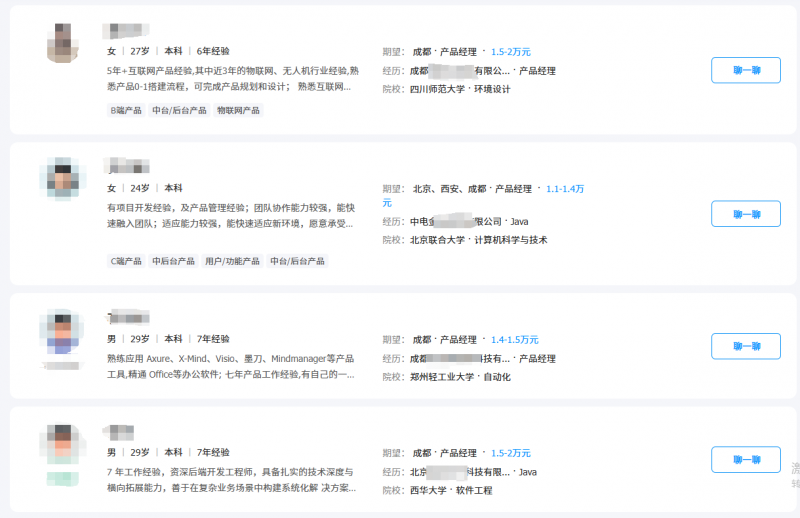The image size is (800, 518).
Task: Start chat with the 郑州轻工业大学 candidate
Action: click(x=745, y=346)
